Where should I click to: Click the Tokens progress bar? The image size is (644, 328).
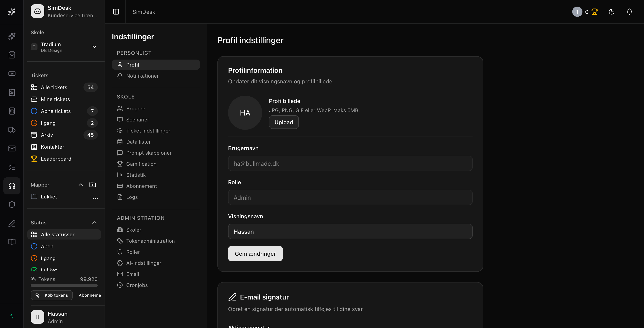64,285
